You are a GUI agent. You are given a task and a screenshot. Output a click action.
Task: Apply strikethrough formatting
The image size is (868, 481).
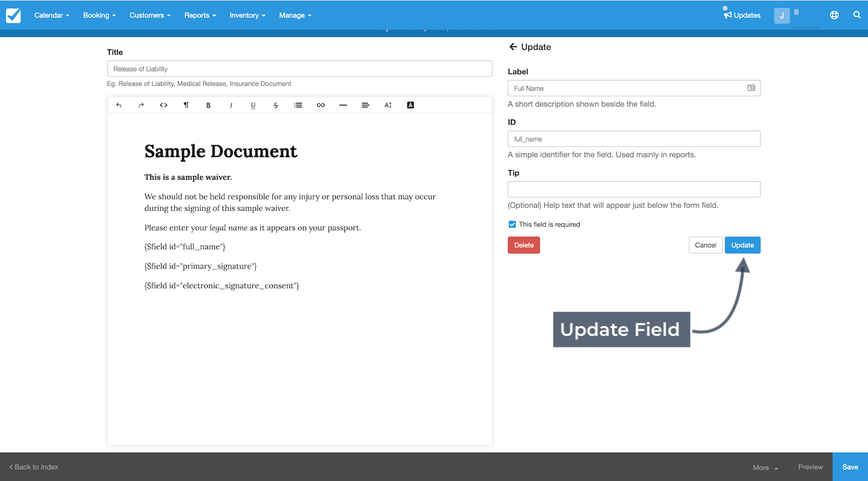[x=276, y=105]
